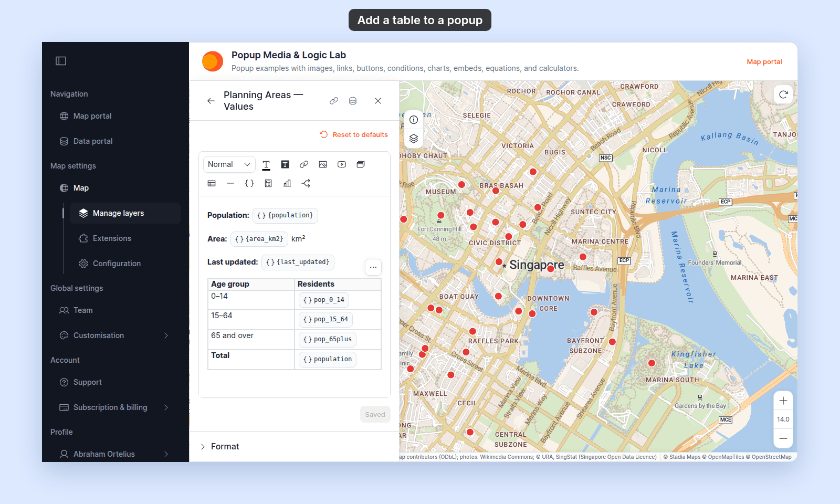
Task: Open the Normal text style dropdown
Action: tap(229, 164)
